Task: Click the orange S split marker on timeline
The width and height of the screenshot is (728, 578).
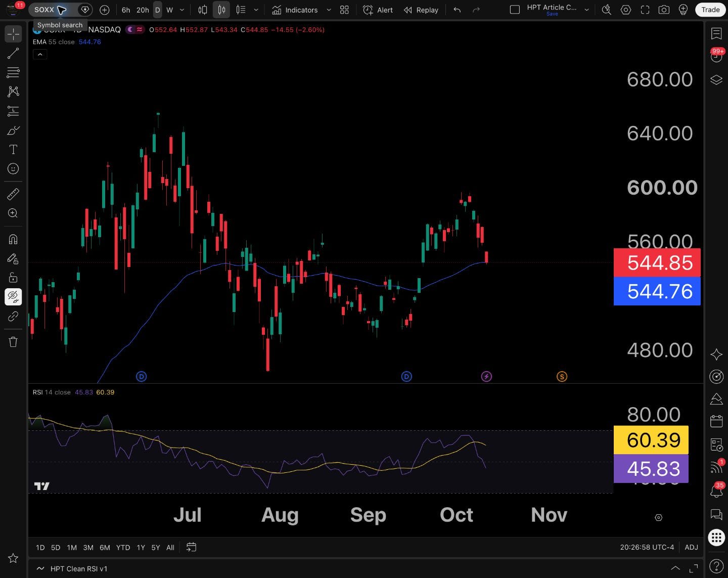Action: (x=562, y=376)
